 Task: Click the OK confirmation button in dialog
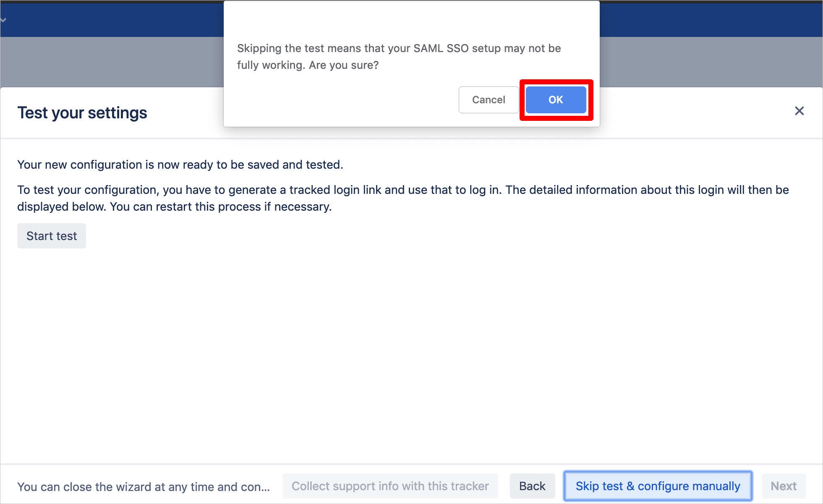coord(555,99)
